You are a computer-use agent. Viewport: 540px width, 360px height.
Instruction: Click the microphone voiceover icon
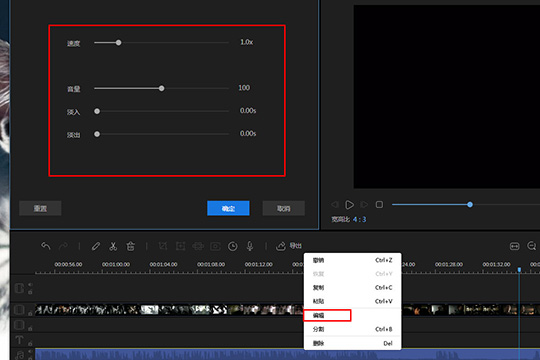(250, 246)
